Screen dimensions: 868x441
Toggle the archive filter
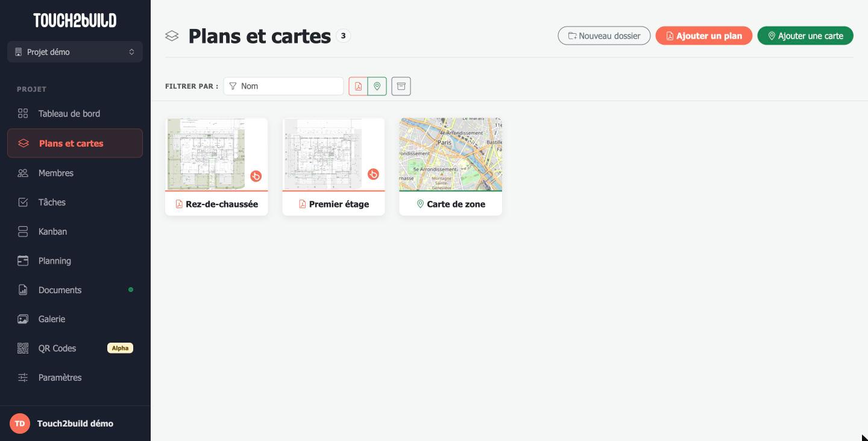(x=401, y=86)
